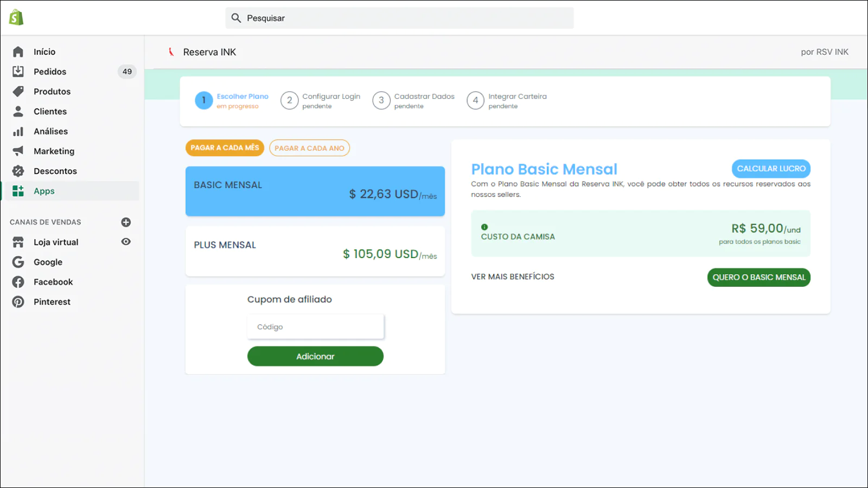Click the Reserva INK app logo icon
This screenshot has height=488, width=868.
pyautogui.click(x=171, y=52)
